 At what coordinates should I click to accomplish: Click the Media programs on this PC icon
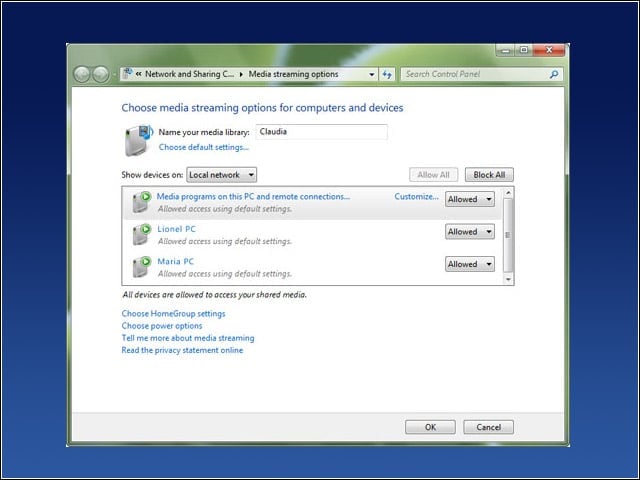(x=141, y=202)
